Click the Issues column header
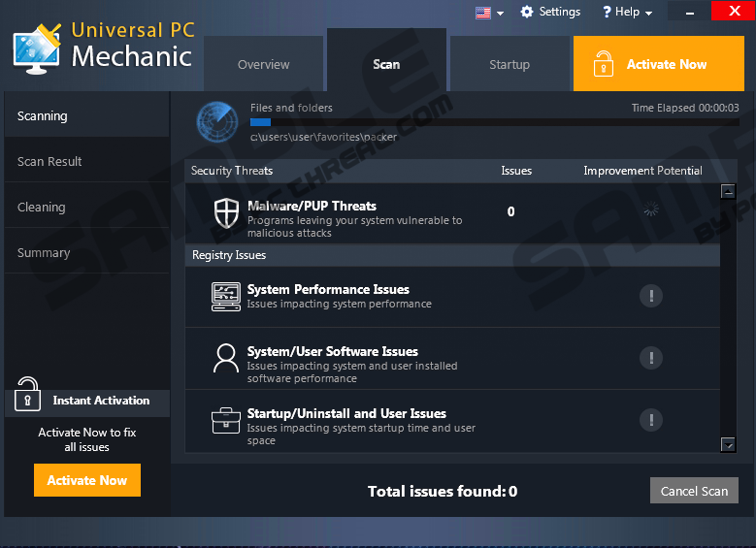Viewport: 756px width, 548px height. (x=516, y=171)
